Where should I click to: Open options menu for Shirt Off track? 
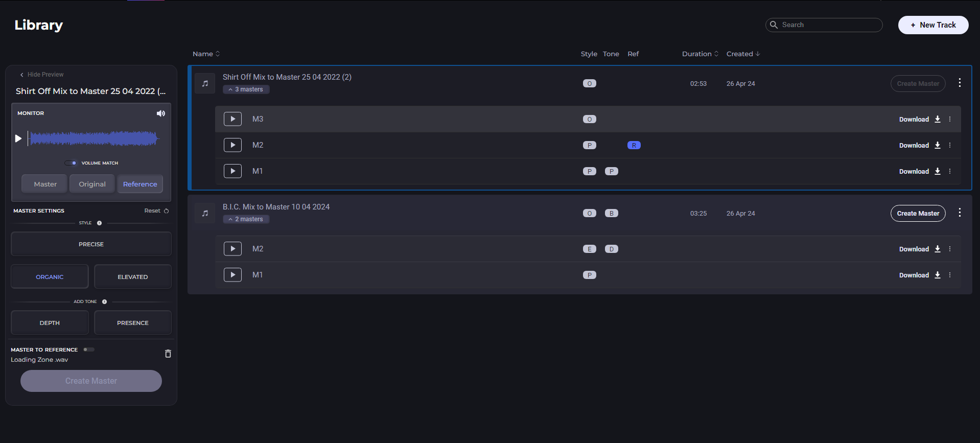click(960, 83)
